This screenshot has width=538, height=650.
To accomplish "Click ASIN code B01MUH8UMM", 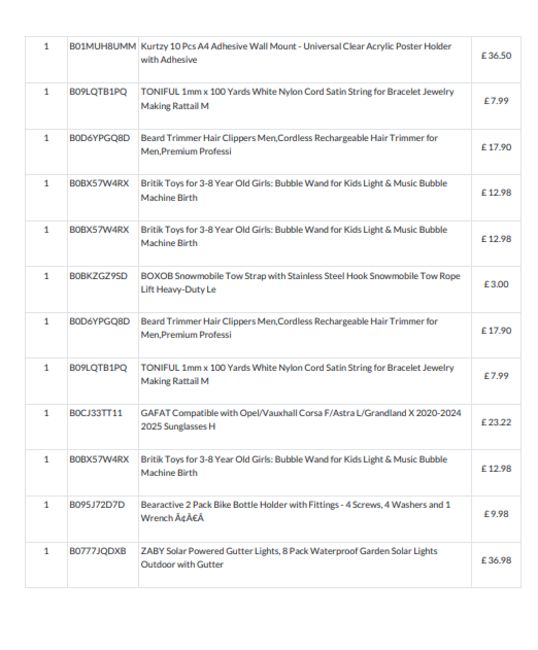I will pos(102,46).
